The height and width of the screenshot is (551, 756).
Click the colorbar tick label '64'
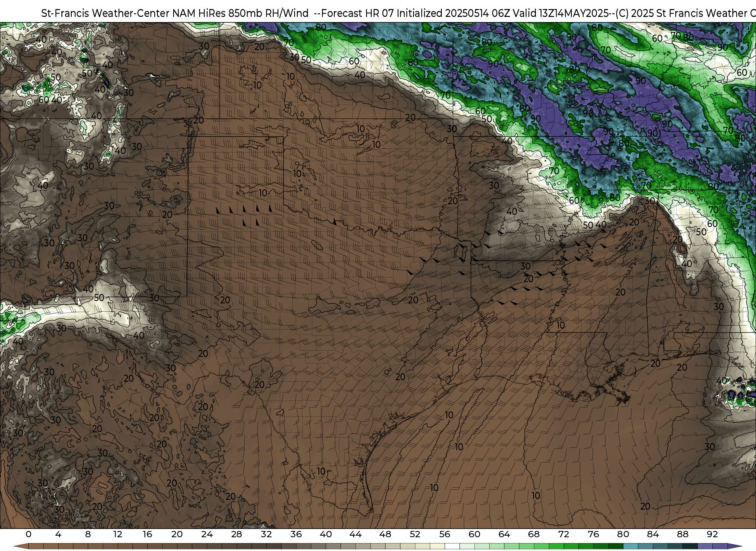coord(504,534)
